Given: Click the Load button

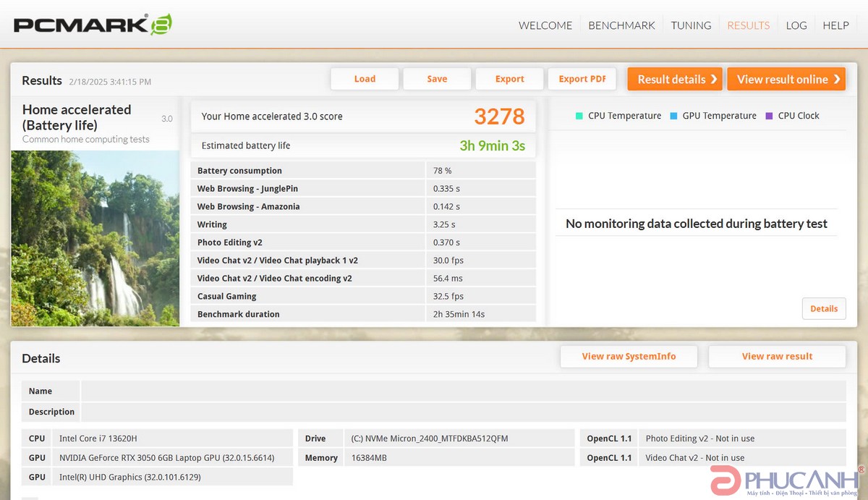Looking at the screenshot, I should 365,79.
